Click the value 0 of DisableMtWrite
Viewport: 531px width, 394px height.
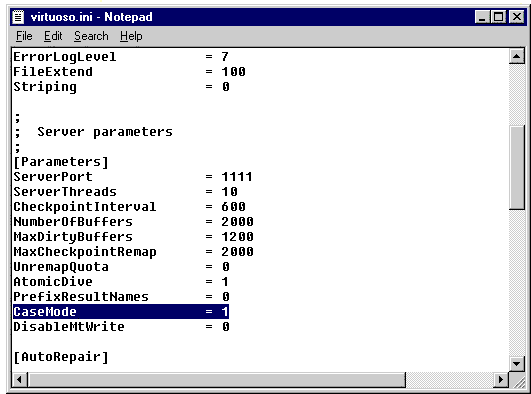(226, 327)
